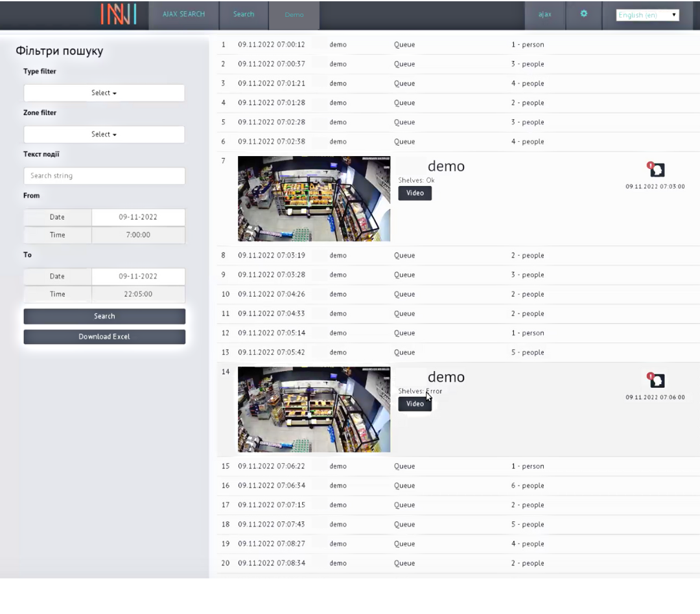This screenshot has width=700, height=614.
Task: Click alert icon on the 07:03:00 event
Action: [x=656, y=170]
